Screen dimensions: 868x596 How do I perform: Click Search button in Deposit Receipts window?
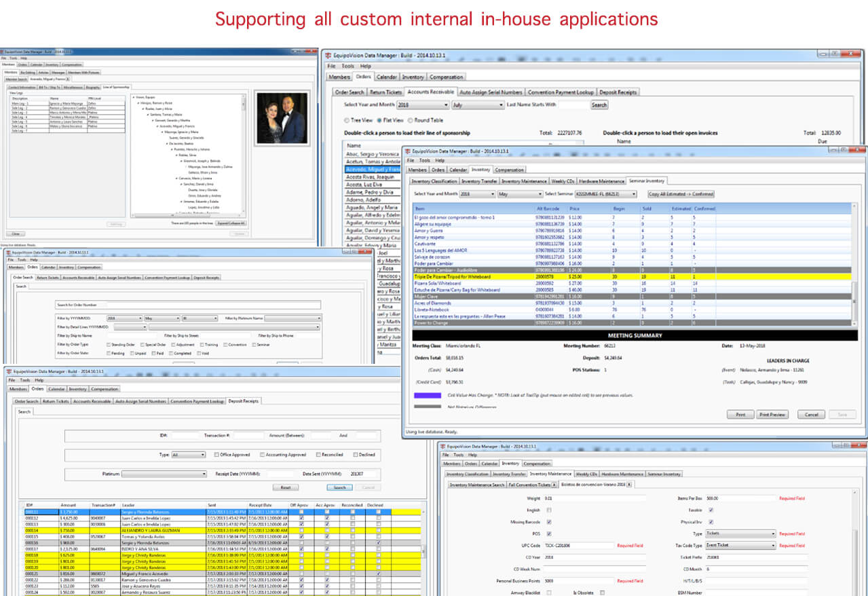[x=339, y=487]
